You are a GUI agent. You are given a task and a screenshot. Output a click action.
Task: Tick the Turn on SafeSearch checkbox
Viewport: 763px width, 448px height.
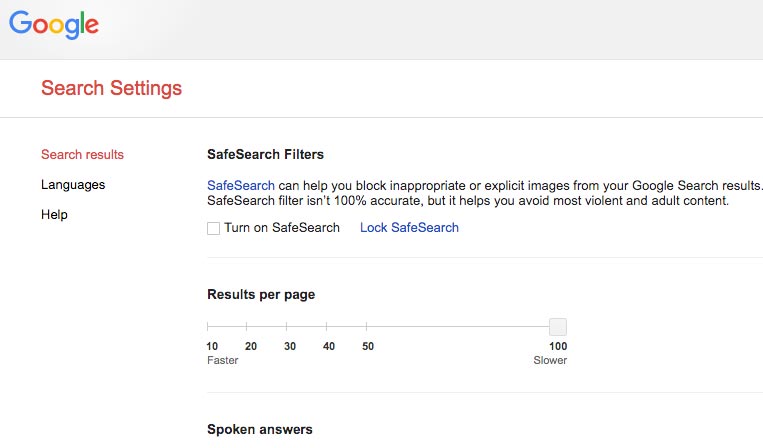[x=213, y=228]
